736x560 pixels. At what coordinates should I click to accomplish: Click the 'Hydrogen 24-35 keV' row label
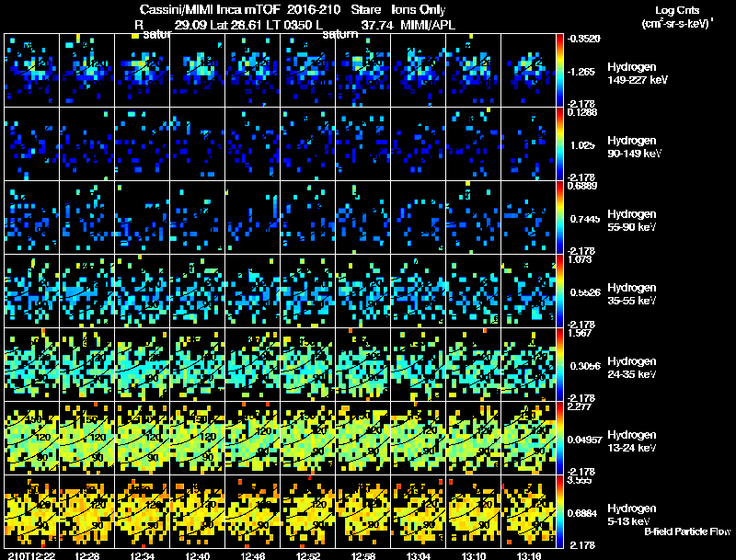tap(632, 368)
